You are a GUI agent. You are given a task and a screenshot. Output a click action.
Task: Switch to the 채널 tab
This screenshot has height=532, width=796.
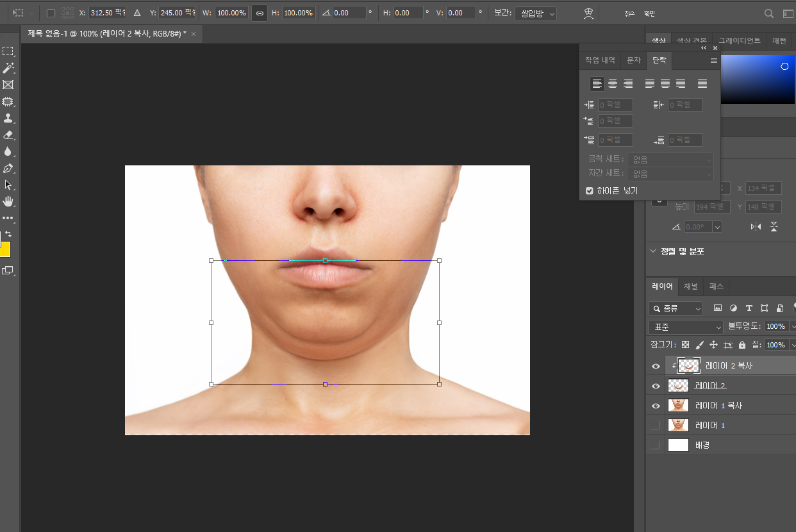pos(690,287)
